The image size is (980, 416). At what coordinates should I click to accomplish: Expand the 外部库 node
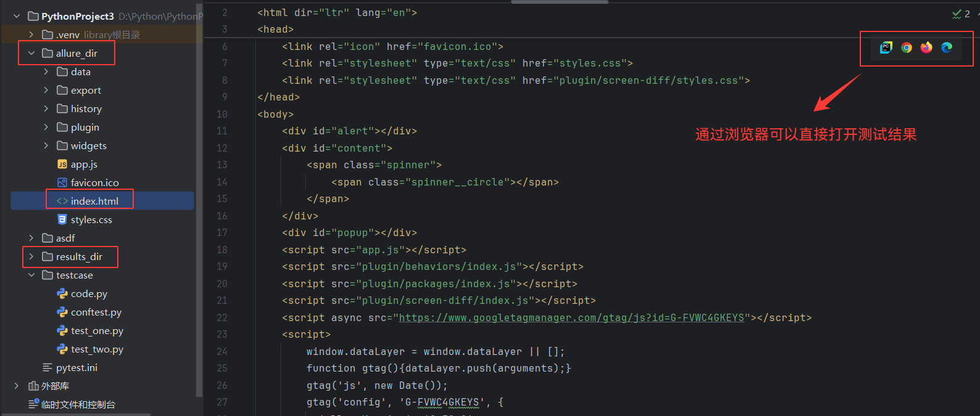[17, 386]
